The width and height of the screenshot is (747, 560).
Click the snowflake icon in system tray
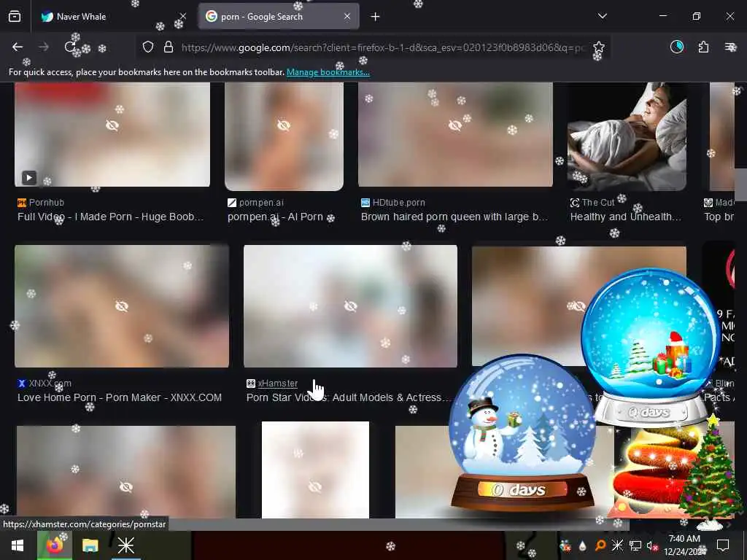coord(617,545)
